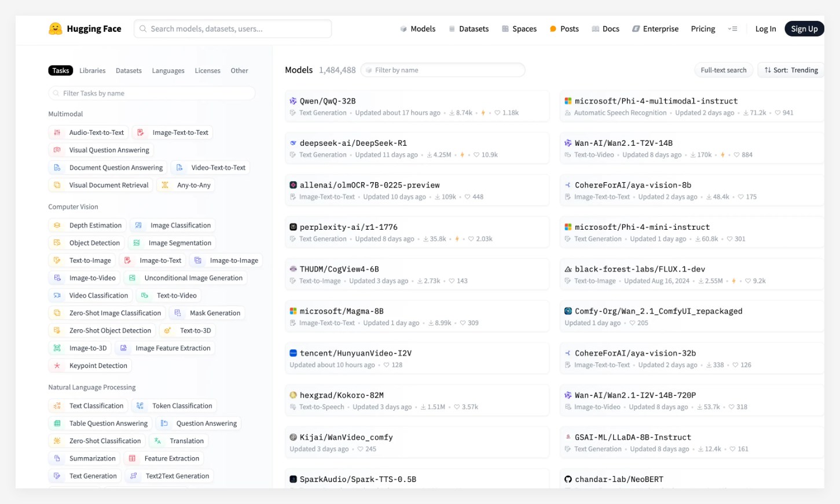840x504 pixels.
Task: Click the perplexity-ai avatar icon
Action: click(293, 227)
